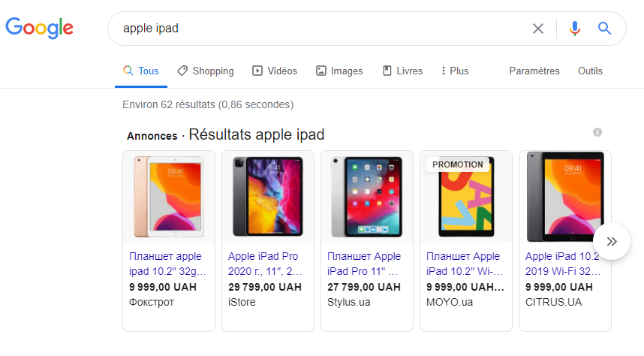Show next shopping results with arrow

coord(612,241)
